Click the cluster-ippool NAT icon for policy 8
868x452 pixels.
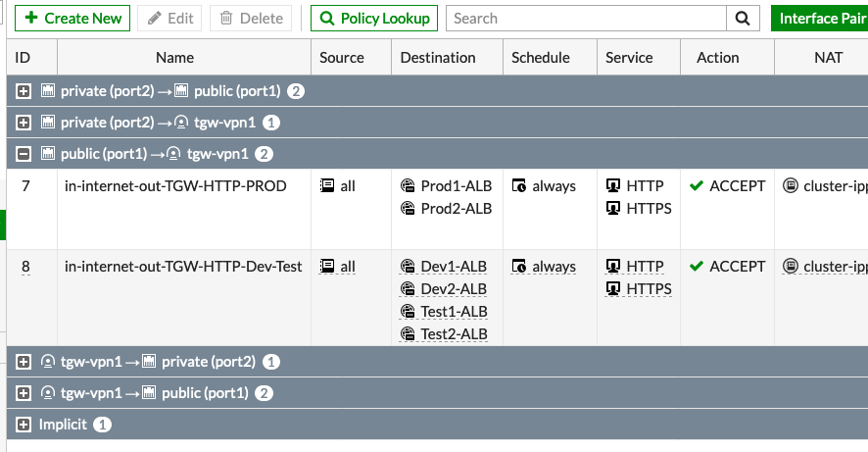791,267
